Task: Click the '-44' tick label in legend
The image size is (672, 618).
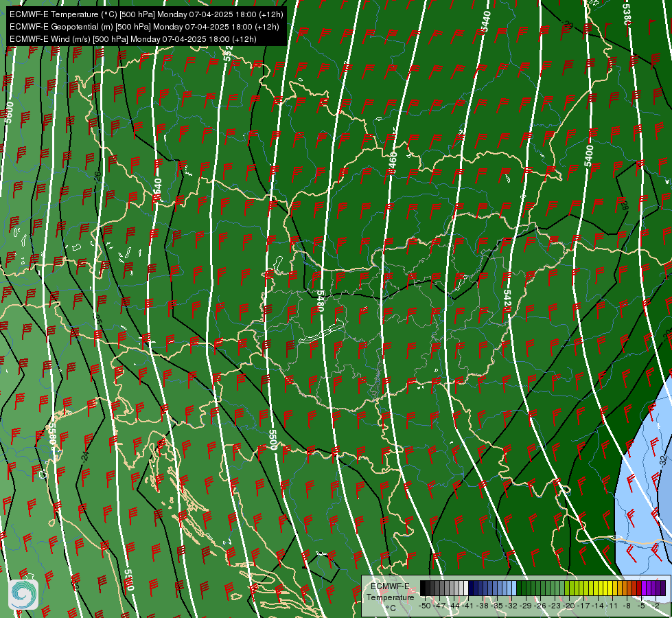Action: coord(454,606)
